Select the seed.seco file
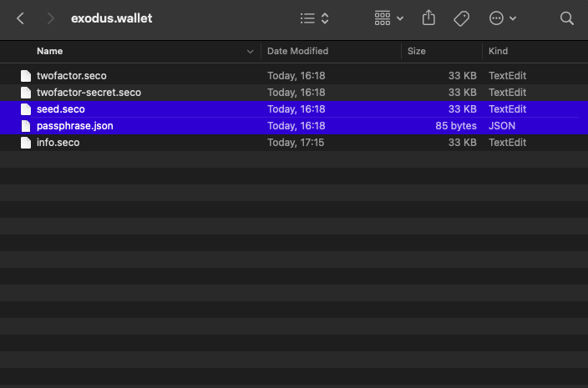Viewport: 588px width, 388px height. 60,109
